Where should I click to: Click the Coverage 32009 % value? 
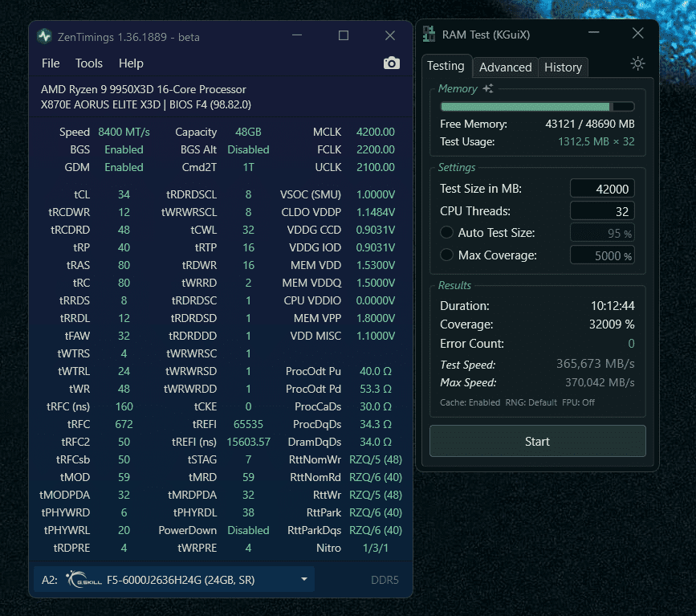coord(612,324)
